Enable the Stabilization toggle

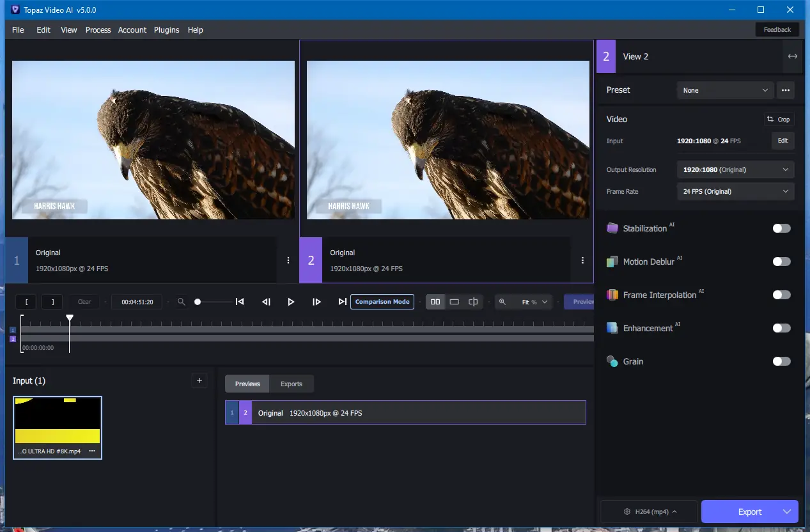click(x=781, y=228)
